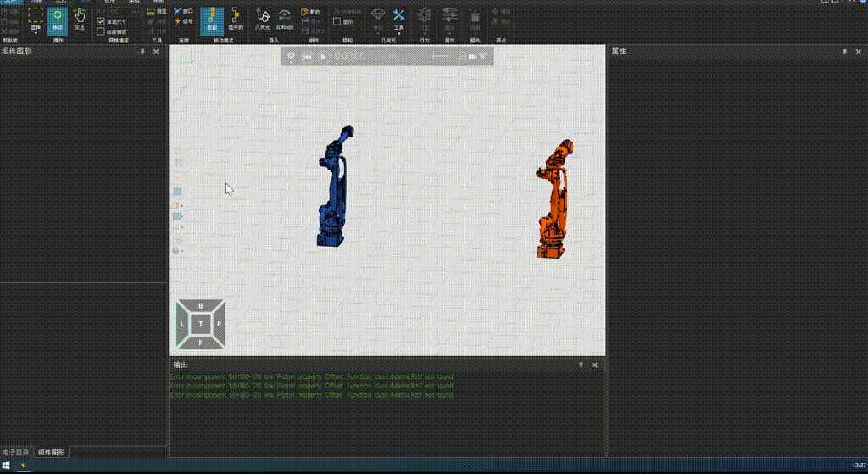Toggle 自动尺寸 (Auto size) checkbox
Screen dimensions: 868x474
[101, 21]
